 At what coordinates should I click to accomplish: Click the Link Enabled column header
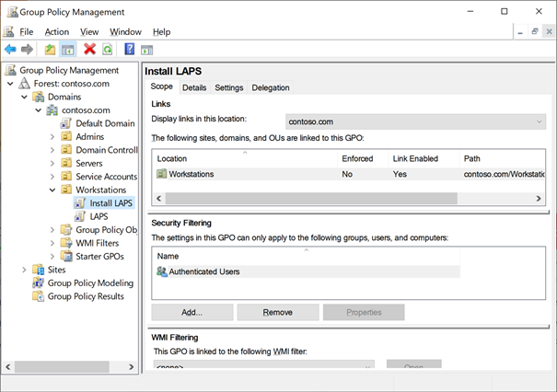[x=424, y=158]
